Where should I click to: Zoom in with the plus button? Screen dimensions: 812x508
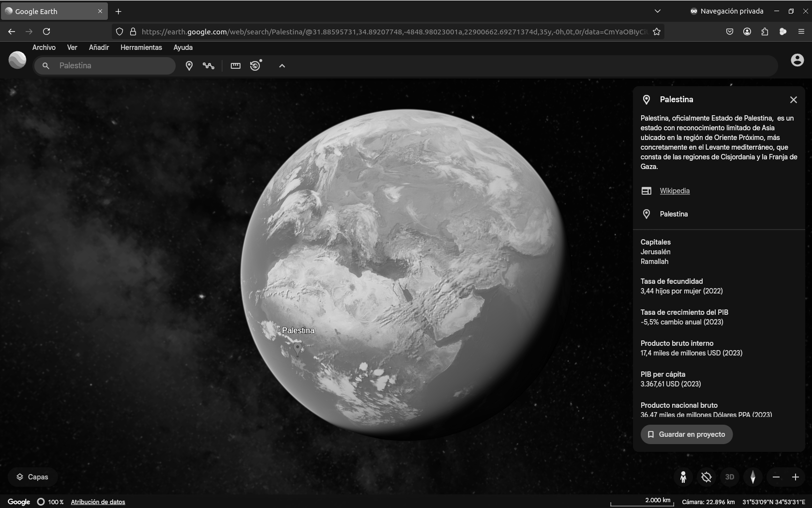796,477
